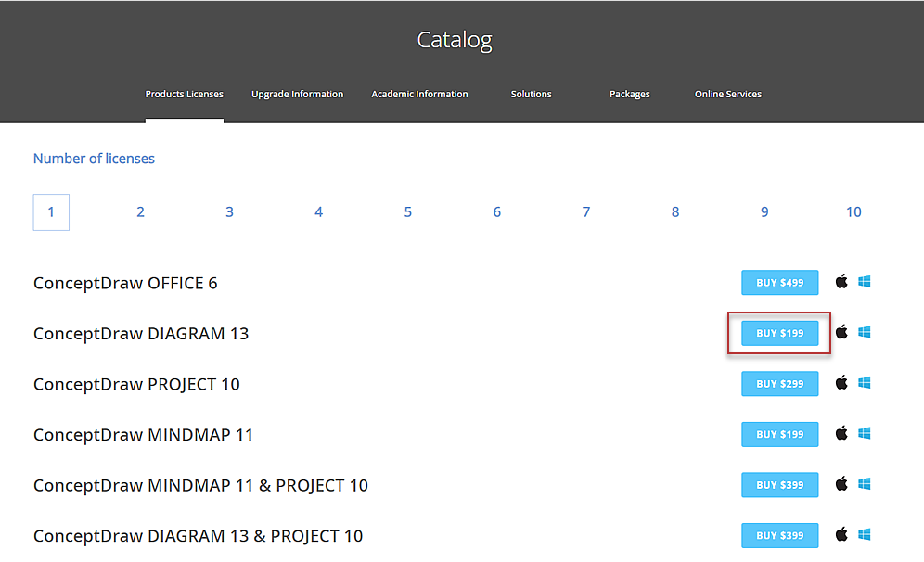Set number of licenses to 10

coord(853,212)
